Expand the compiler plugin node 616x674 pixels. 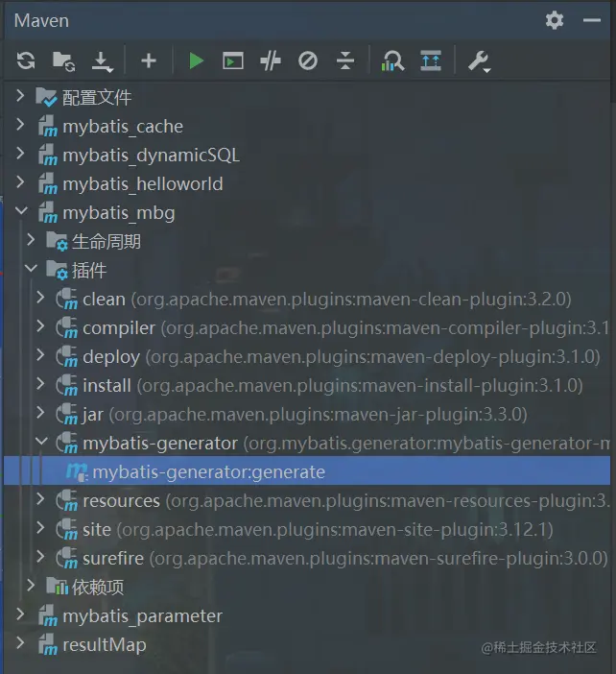[x=40, y=325]
